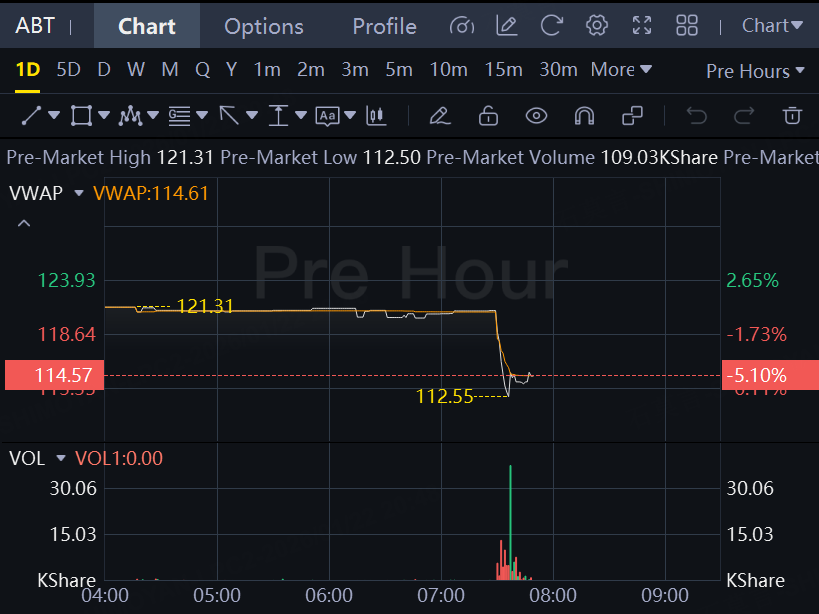Click the duplicate drawing icon
The image size is (819, 614).
click(x=633, y=115)
